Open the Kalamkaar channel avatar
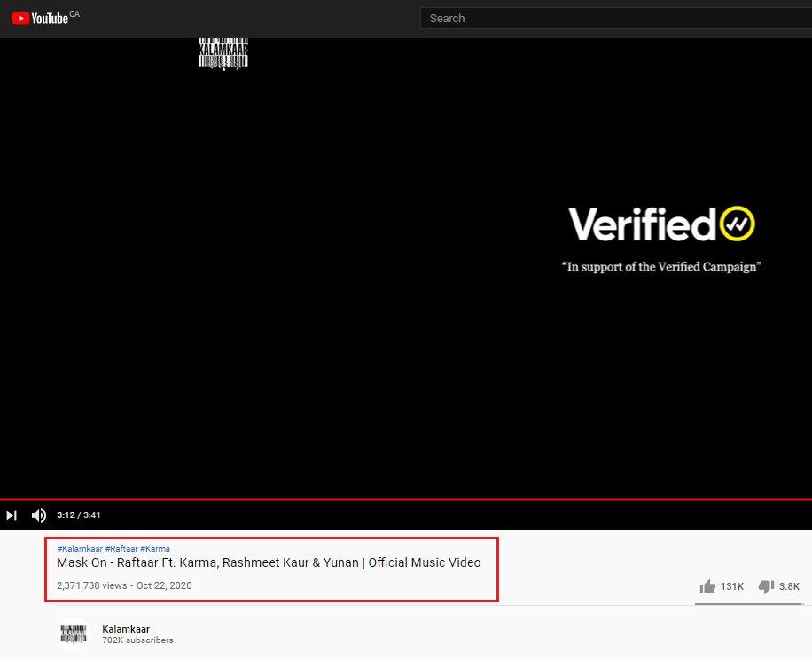This screenshot has width=812, height=660. [x=74, y=633]
